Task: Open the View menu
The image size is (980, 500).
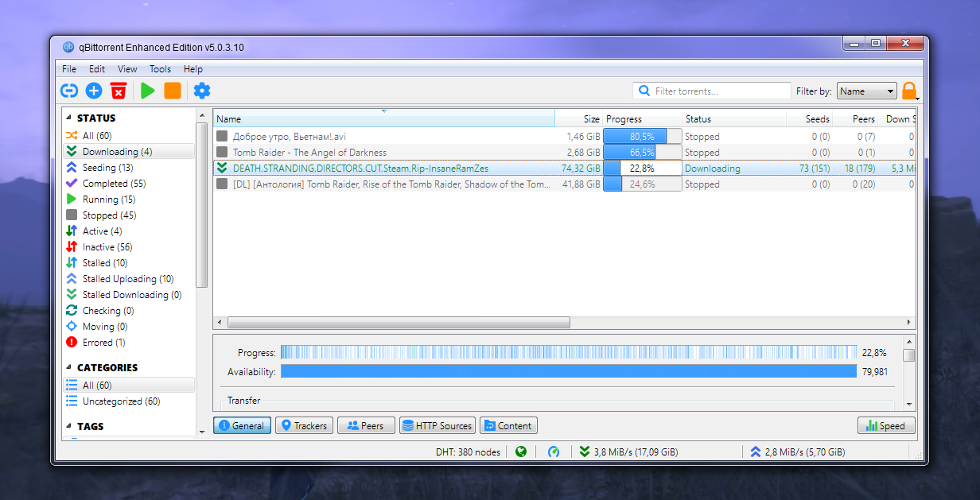Action: [x=127, y=69]
